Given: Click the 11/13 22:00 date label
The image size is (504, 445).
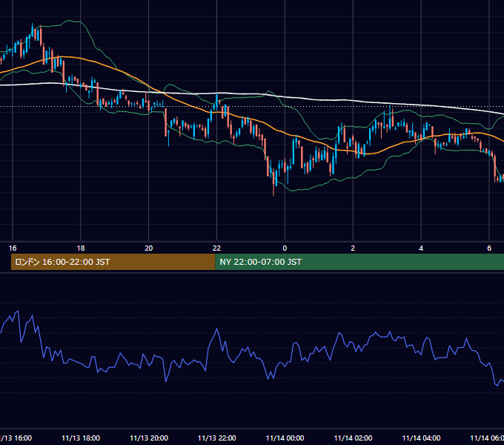Looking at the screenshot, I should pos(216,438).
